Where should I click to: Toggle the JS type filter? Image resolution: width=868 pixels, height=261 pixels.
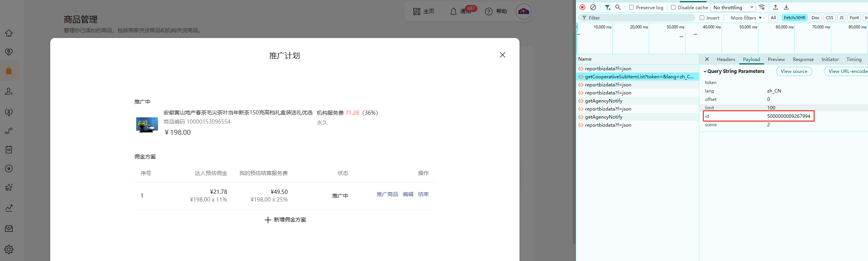click(842, 18)
